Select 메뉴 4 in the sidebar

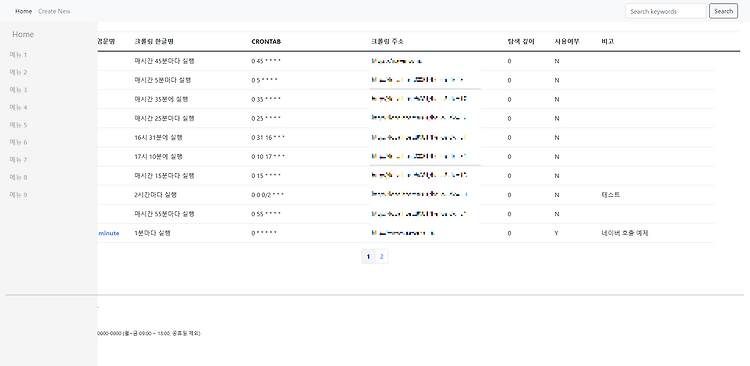[x=19, y=107]
